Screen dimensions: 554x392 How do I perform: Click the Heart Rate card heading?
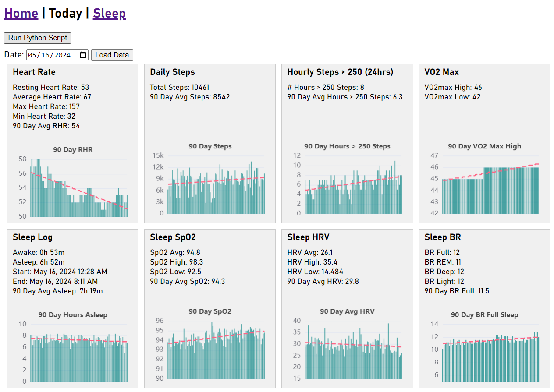pyautogui.click(x=34, y=72)
